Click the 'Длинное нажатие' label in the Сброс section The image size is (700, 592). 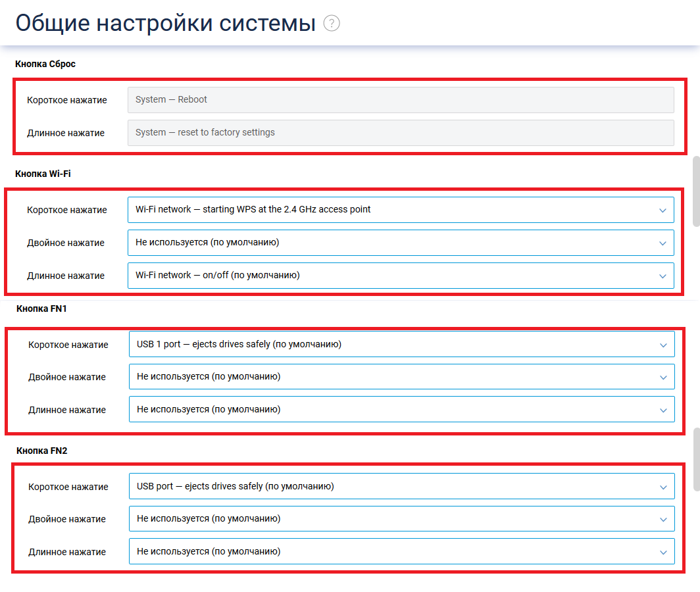tap(66, 133)
